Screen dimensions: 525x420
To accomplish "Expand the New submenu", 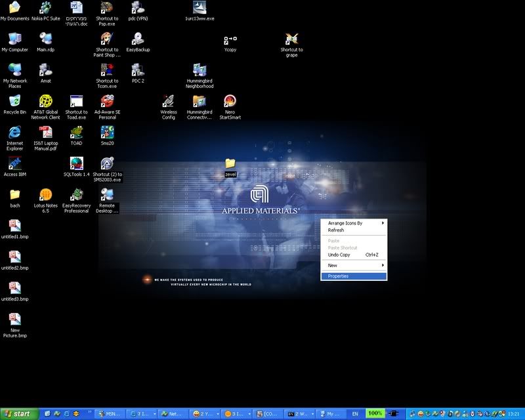I will tap(354, 266).
